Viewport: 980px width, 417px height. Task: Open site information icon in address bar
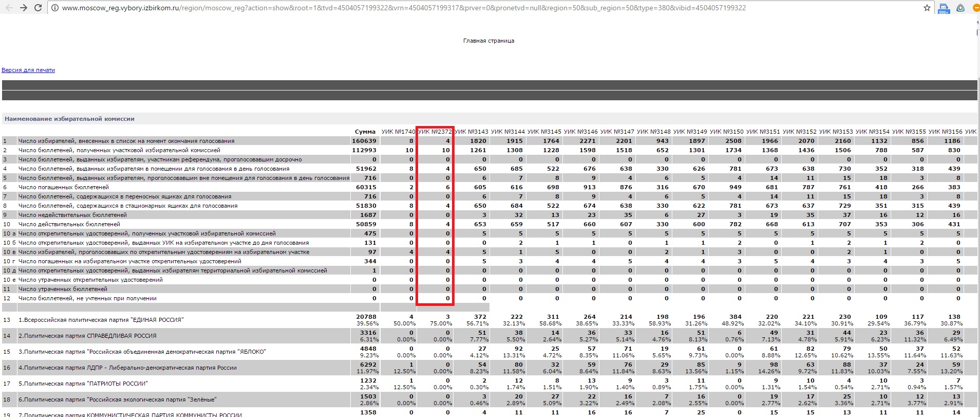point(55,8)
